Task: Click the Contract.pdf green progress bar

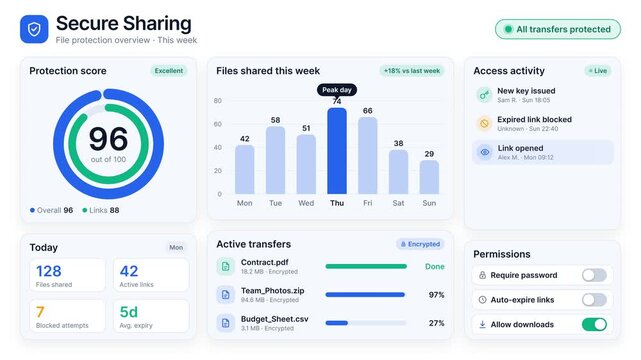Action: [x=366, y=266]
